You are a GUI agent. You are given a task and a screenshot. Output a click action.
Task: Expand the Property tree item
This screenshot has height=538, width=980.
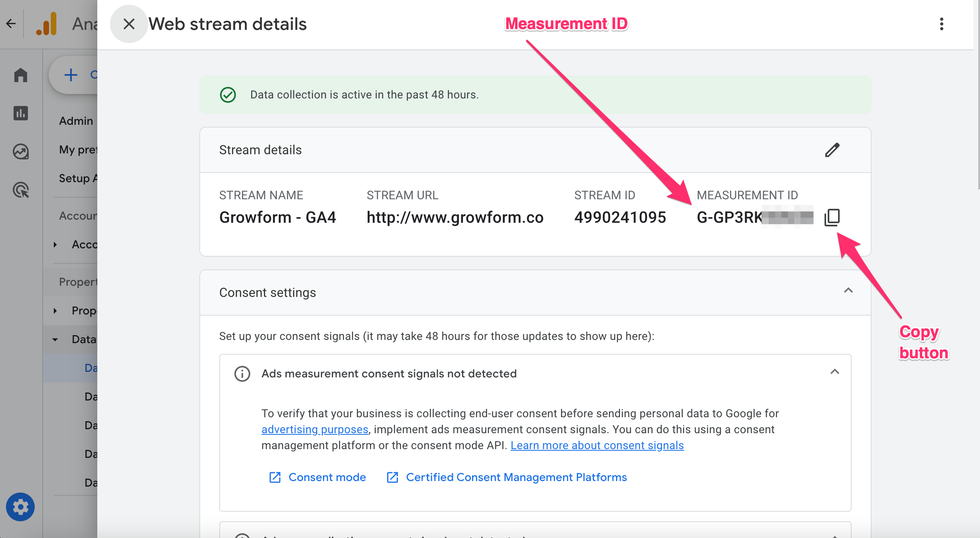pyautogui.click(x=55, y=310)
